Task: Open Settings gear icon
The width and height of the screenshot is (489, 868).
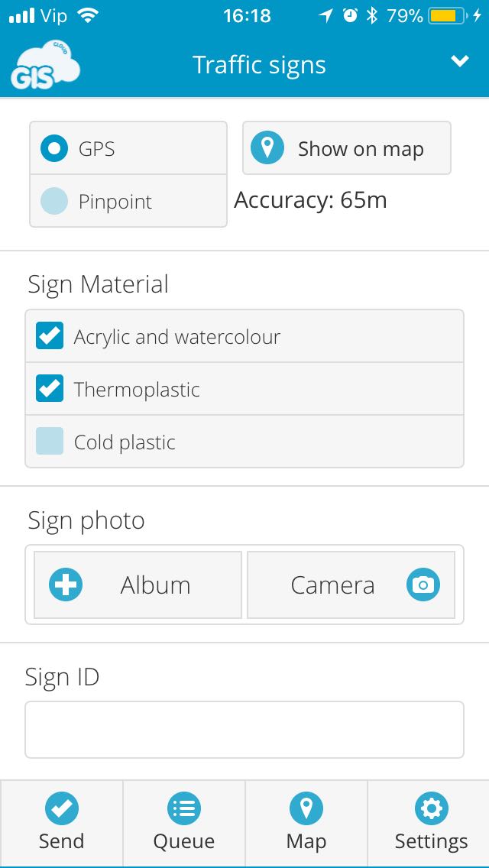Action: 432,808
